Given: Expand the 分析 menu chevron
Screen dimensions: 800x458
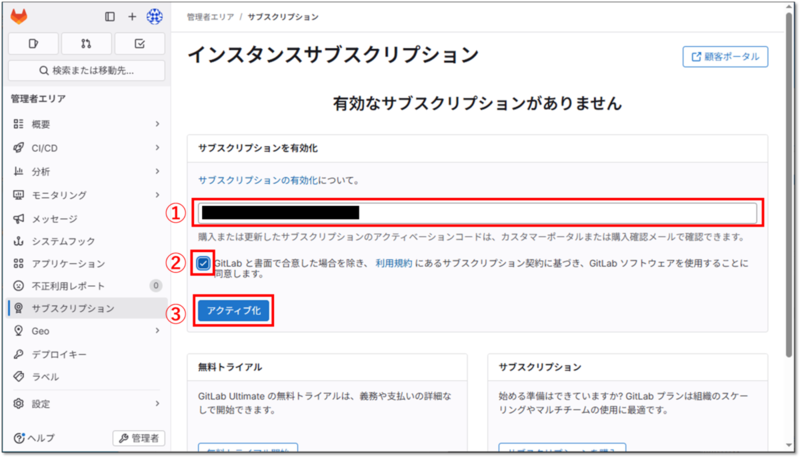Looking at the screenshot, I should pyautogui.click(x=157, y=171).
